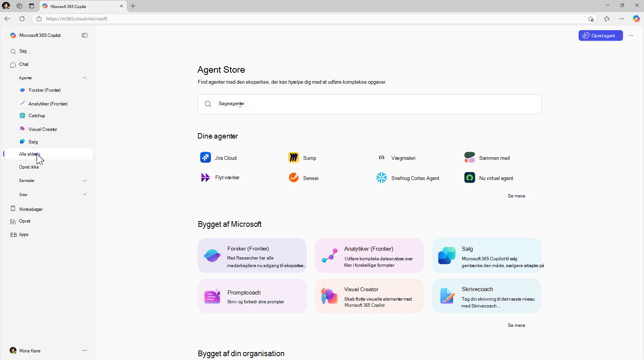Viewport: 644px width, 360px height.
Task: Open the tab actions menu icon
Action: pos(32,6)
